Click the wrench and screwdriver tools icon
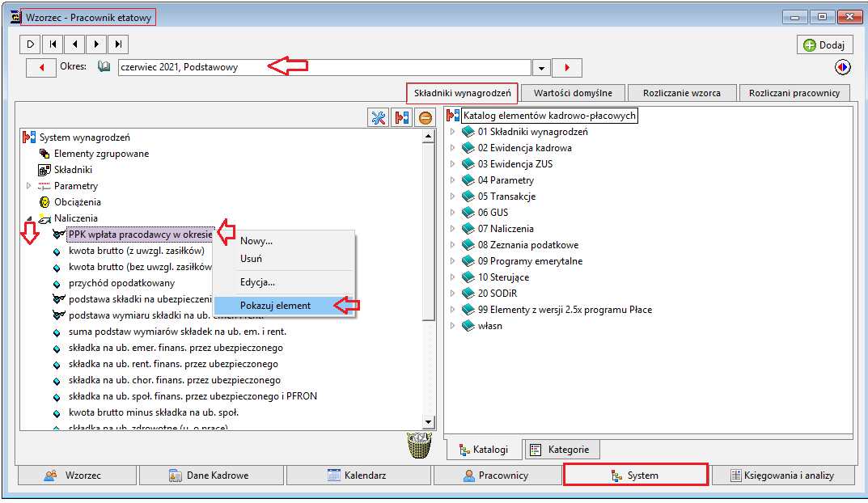This screenshot has height=503, width=868. [378, 117]
